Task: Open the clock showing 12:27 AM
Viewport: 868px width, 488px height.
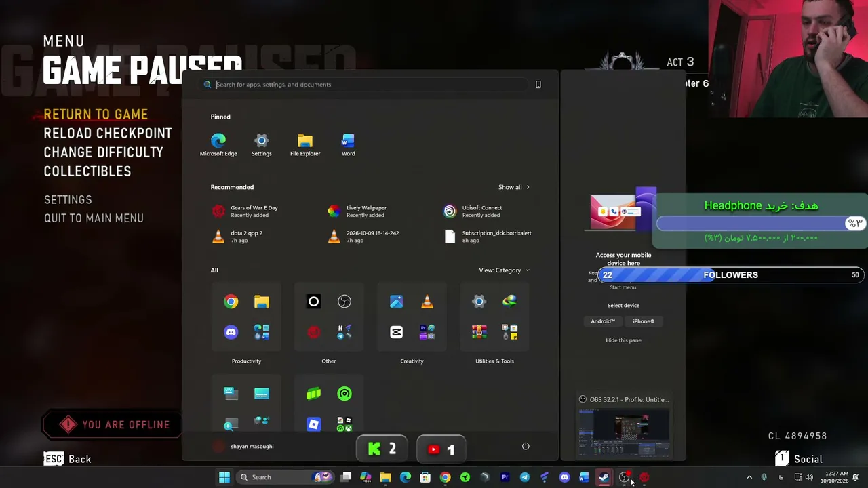Action: (x=834, y=477)
